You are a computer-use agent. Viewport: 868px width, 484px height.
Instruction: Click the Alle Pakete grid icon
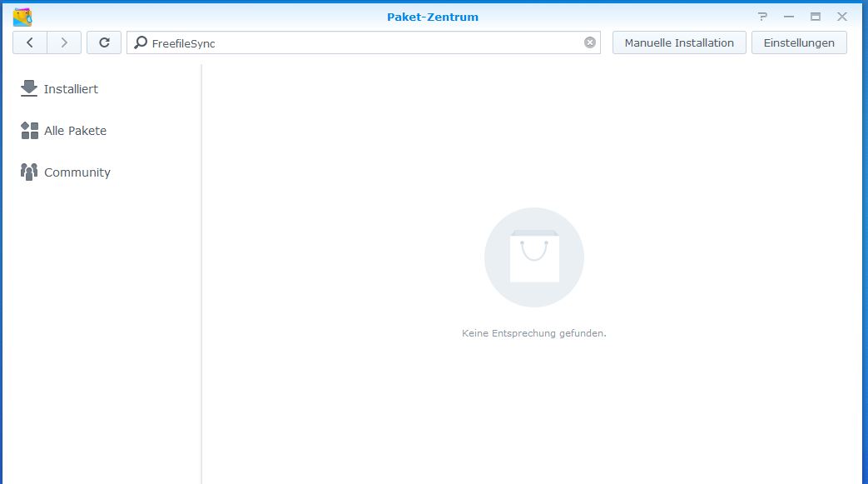click(x=29, y=131)
